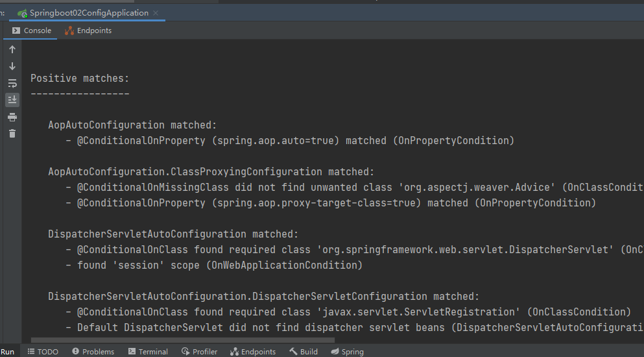Switch to the Console tab
The height and width of the screenshot is (357, 644).
[x=31, y=31]
